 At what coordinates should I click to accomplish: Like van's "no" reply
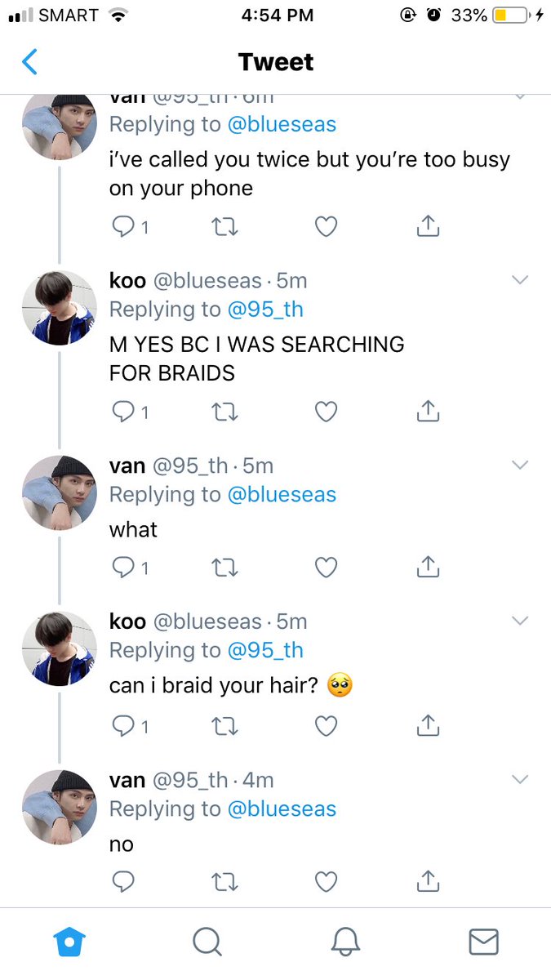[327, 881]
